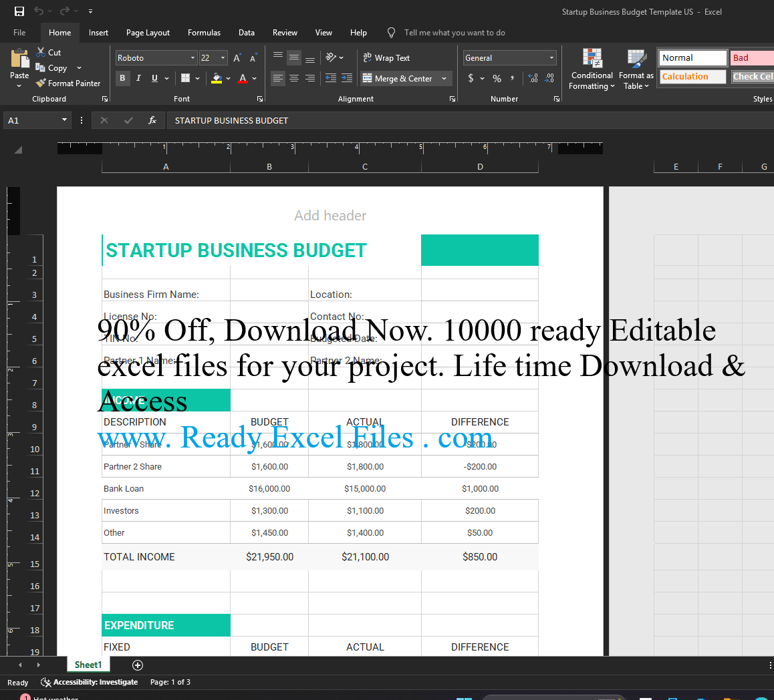The height and width of the screenshot is (700, 774).
Task: Toggle Wrap Text
Action: 386,57
